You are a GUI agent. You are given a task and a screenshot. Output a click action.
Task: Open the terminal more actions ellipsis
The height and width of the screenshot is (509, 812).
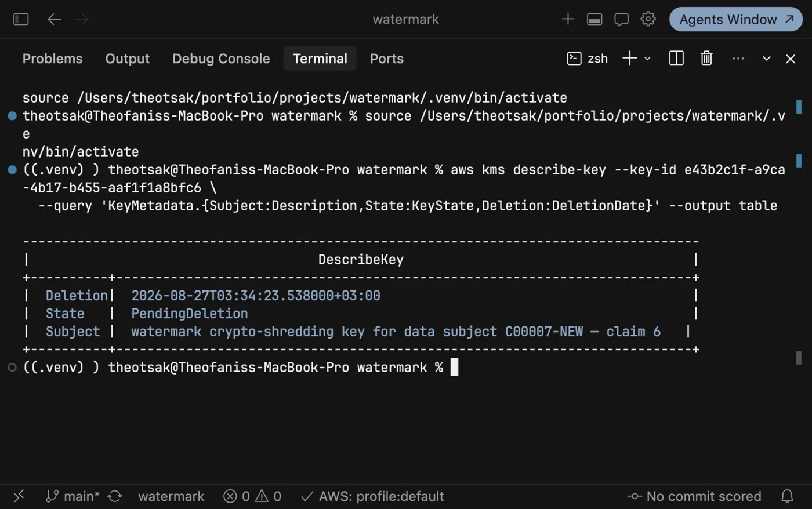click(x=738, y=59)
